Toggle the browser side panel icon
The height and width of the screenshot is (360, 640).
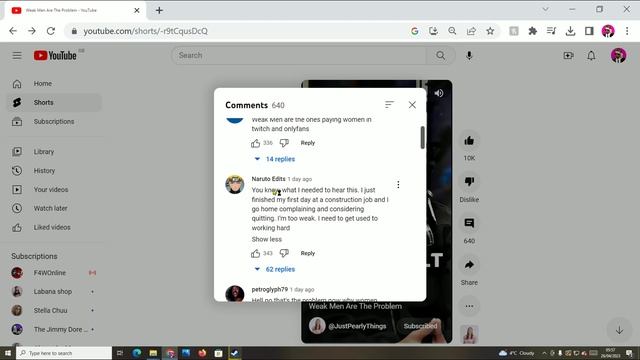[x=589, y=31]
